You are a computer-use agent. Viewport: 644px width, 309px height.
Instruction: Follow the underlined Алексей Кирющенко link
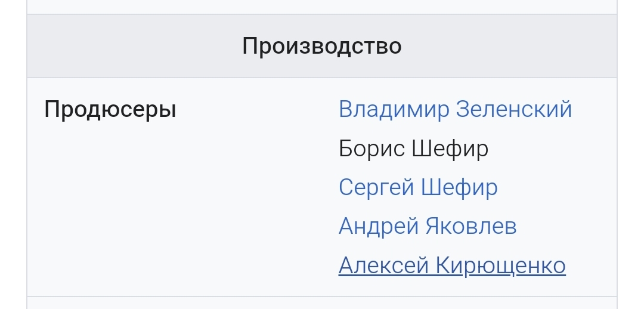pyautogui.click(x=451, y=265)
